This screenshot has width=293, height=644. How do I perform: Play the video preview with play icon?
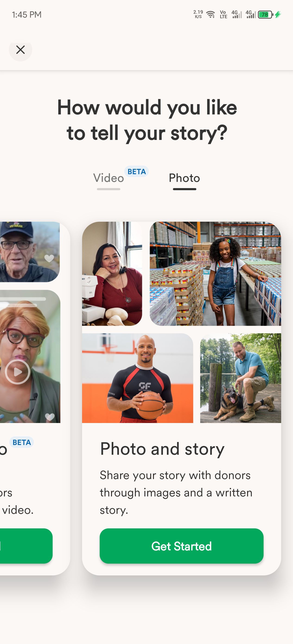click(18, 372)
